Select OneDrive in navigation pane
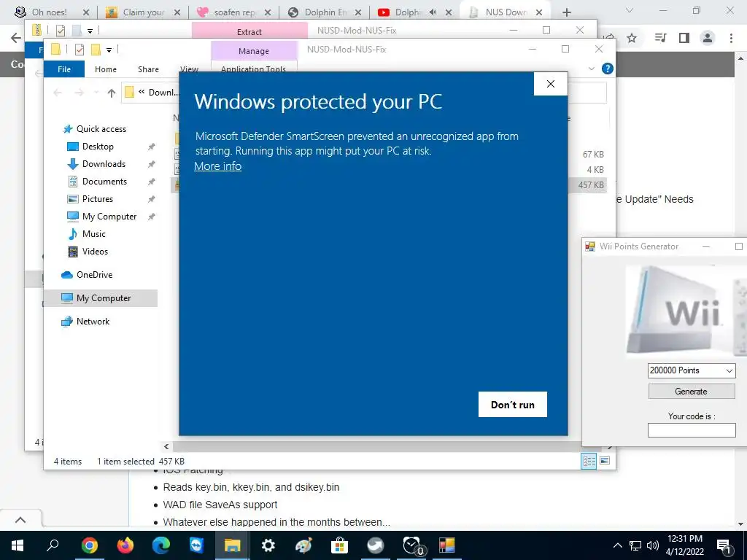Viewport: 747px width, 560px height. point(94,275)
